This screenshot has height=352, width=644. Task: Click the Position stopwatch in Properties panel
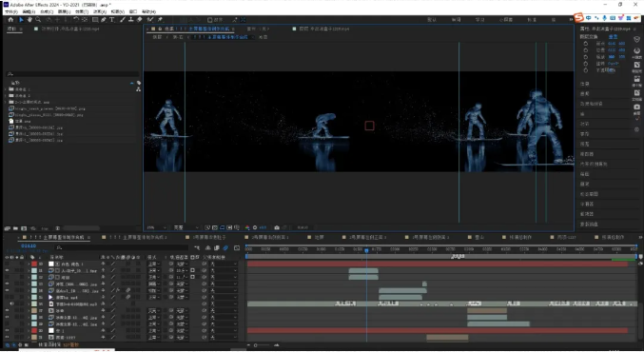tap(586, 50)
